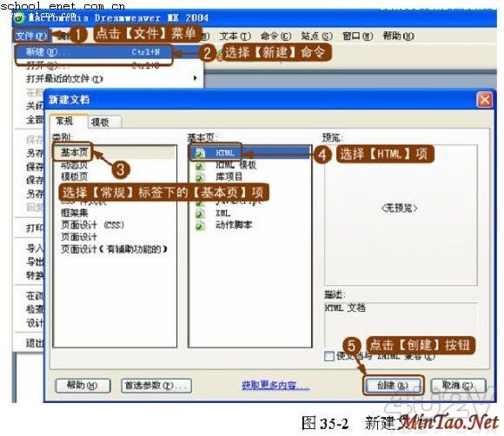The image size is (504, 436).
Task: Click the icon beside XML entry
Action: point(200,214)
